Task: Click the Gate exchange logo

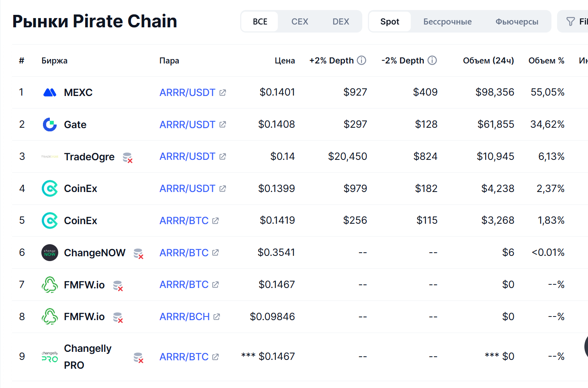Action: pyautogui.click(x=49, y=125)
